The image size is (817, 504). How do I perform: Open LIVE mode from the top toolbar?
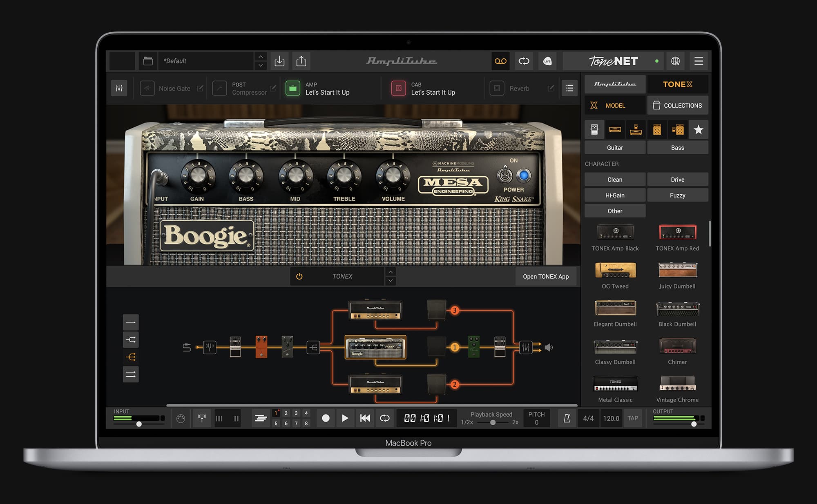tap(547, 61)
